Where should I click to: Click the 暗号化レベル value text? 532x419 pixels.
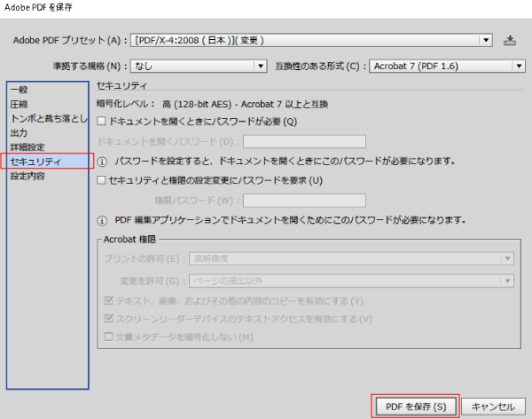(245, 104)
